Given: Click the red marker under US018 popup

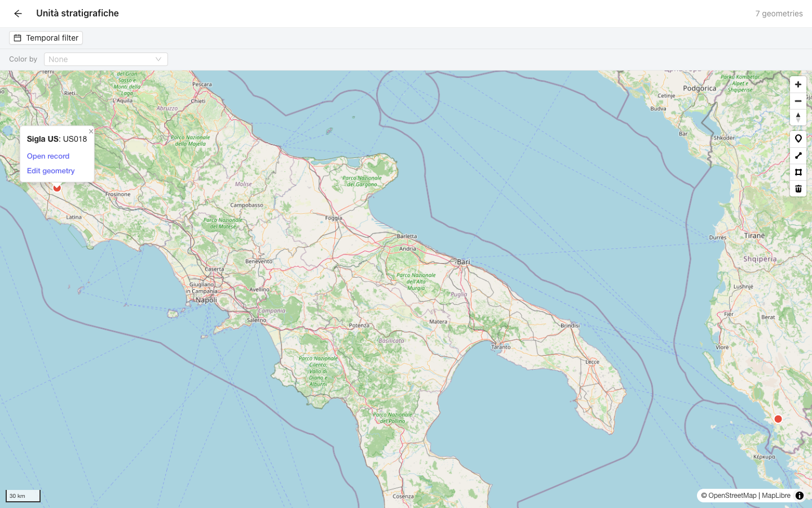Looking at the screenshot, I should point(57,188).
